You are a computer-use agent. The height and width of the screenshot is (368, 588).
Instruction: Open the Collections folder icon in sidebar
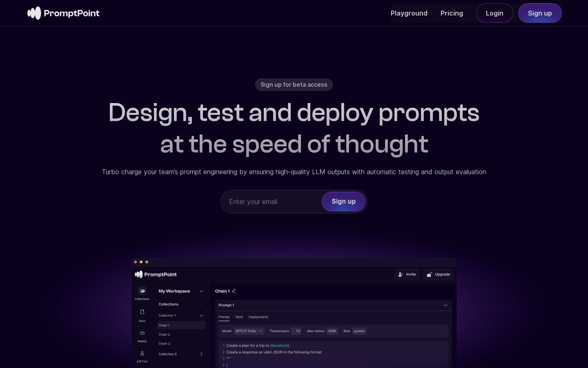pyautogui.click(x=142, y=291)
